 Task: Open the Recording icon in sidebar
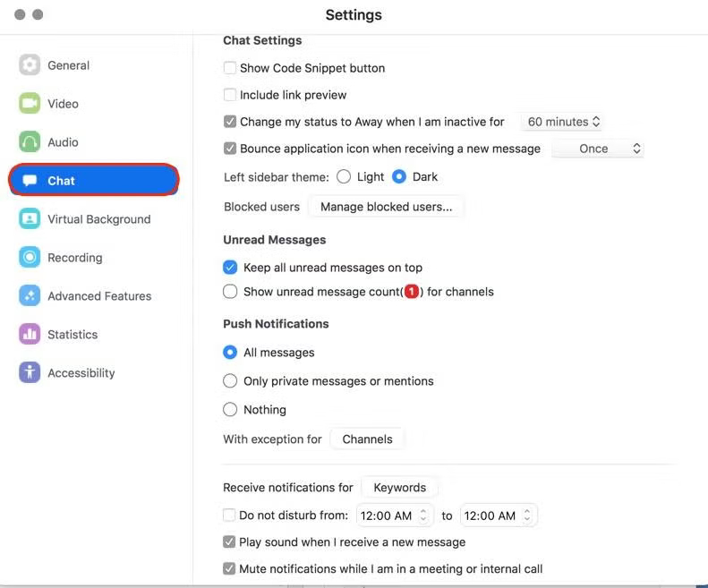click(30, 258)
